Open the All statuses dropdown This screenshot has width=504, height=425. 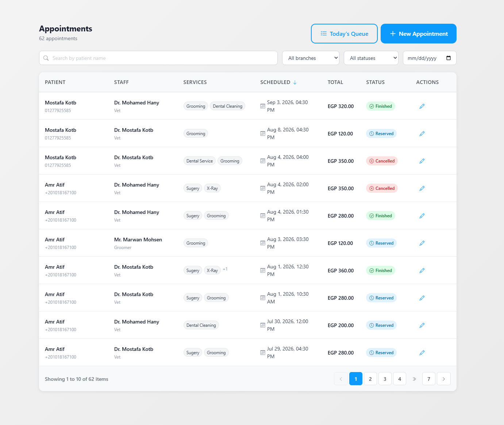(x=371, y=58)
